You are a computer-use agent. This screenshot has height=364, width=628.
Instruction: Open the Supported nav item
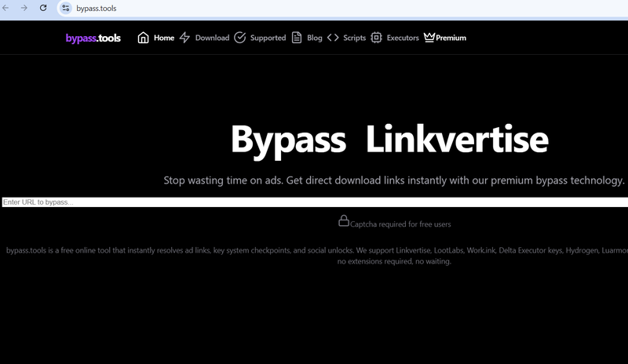coord(268,38)
